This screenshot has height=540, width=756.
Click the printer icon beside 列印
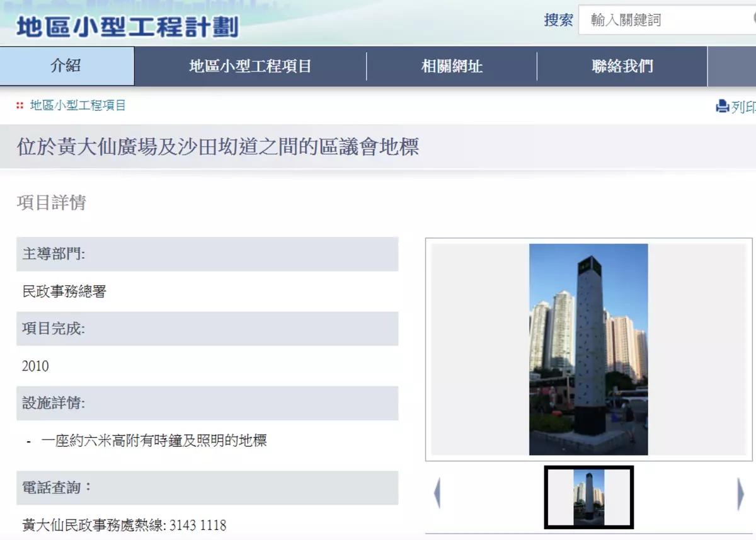(722, 106)
